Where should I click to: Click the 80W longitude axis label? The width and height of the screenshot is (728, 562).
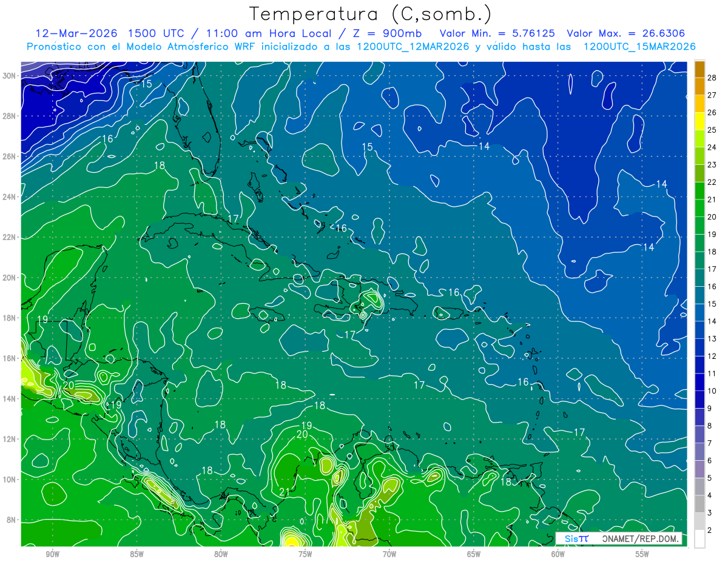[221, 554]
